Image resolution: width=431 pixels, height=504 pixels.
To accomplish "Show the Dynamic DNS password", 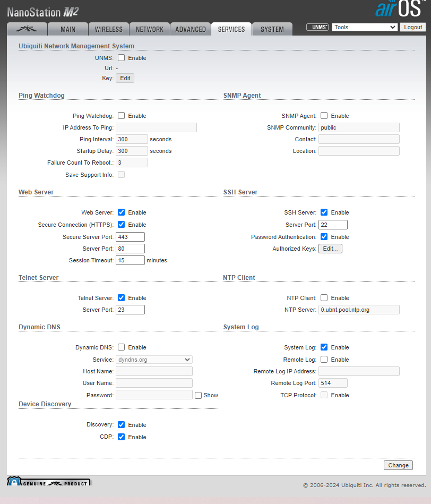I will [x=198, y=395].
